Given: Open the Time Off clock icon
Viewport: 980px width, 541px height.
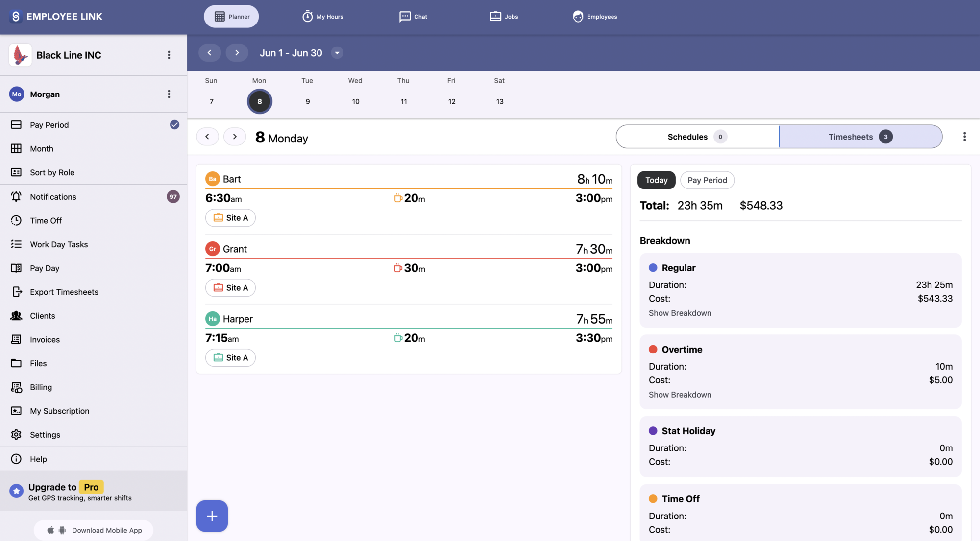Looking at the screenshot, I should coord(16,220).
